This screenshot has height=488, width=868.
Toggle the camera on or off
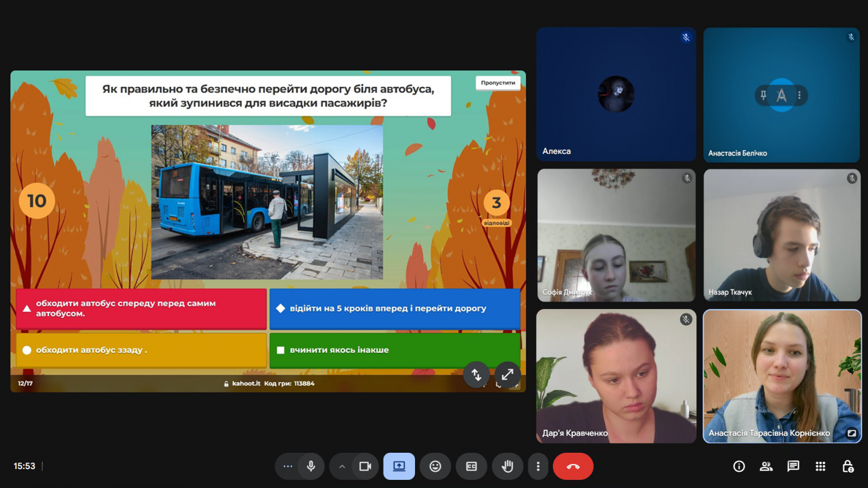tap(365, 466)
